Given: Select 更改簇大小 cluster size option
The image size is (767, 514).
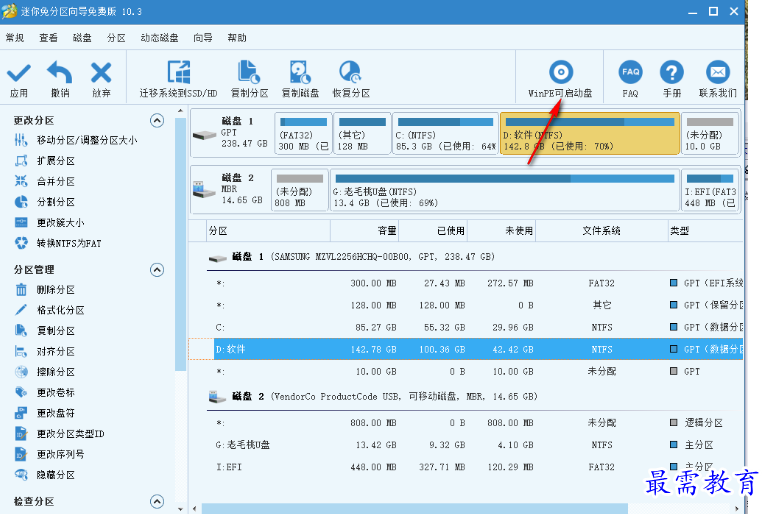Looking at the screenshot, I should pos(60,223).
